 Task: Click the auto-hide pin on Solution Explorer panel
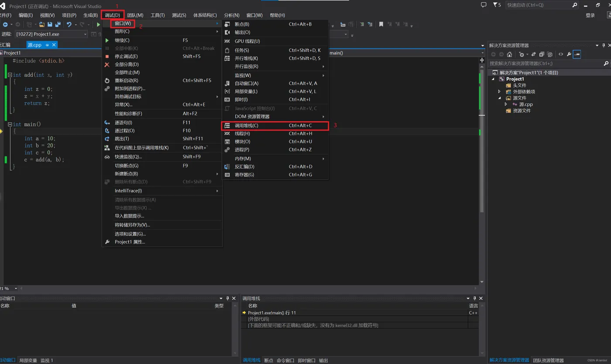(604, 45)
